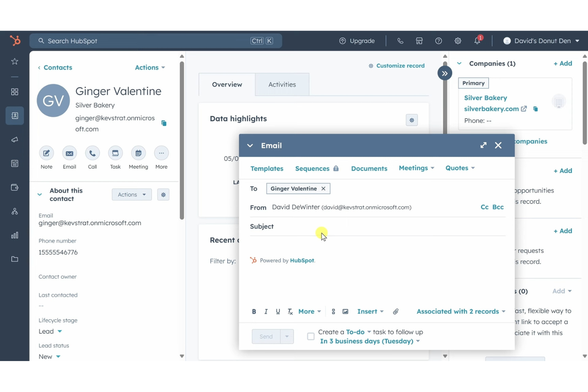Open the Marketing megaphone icon in sidebar
Screen dimensions: 588x392
(x=14, y=139)
